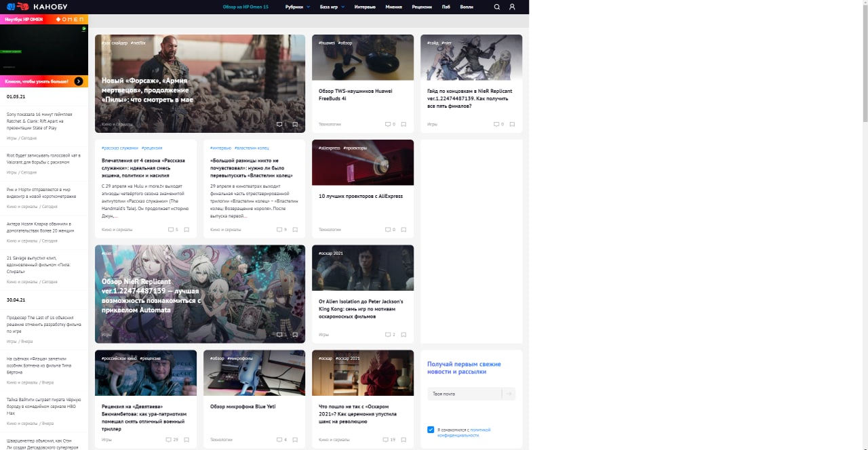Bookmark the «Форсаж», «Армия мертвецов» feature card

(x=295, y=124)
